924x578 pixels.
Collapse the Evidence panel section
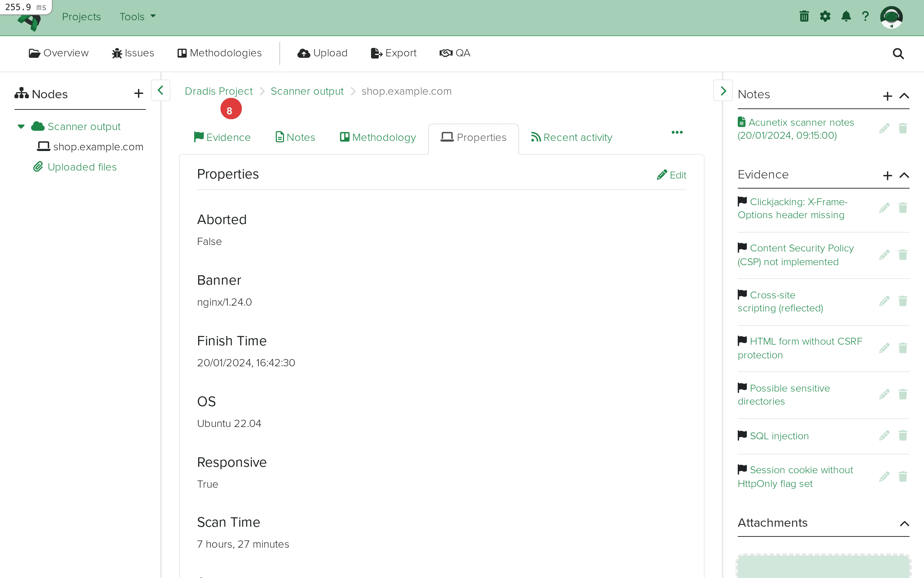(904, 176)
